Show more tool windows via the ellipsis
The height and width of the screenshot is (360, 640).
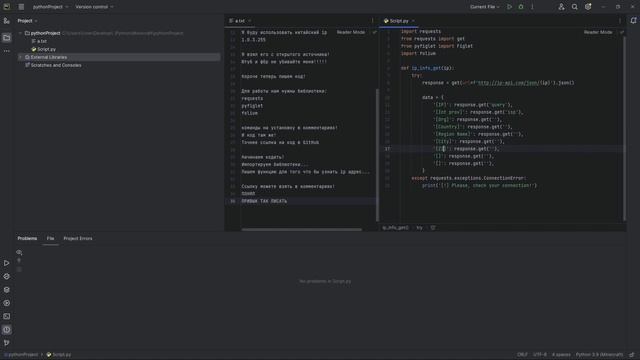click(7, 51)
